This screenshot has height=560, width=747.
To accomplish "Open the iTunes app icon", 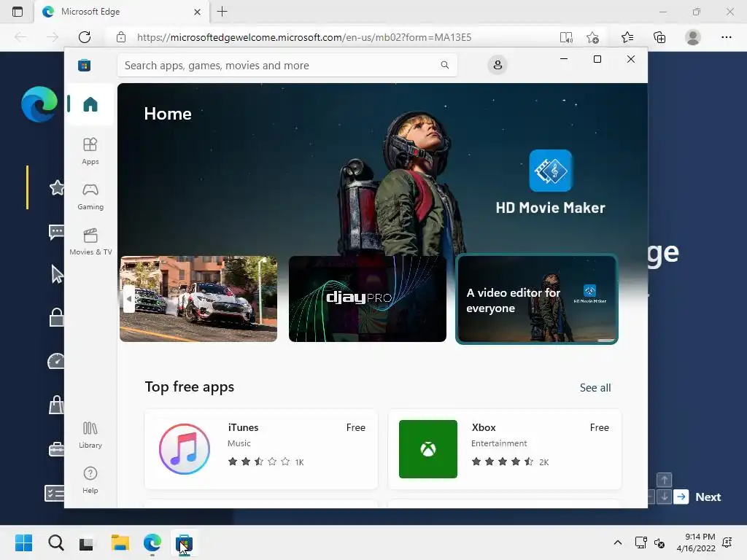I will pyautogui.click(x=185, y=449).
